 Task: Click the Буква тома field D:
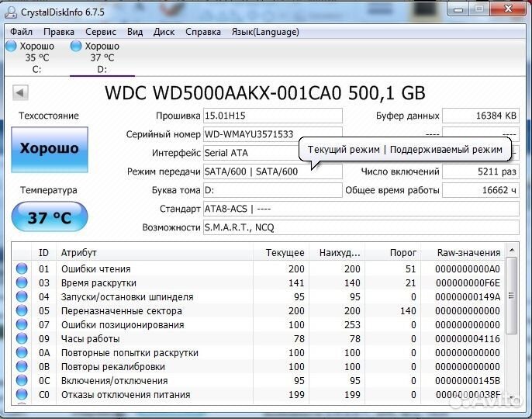click(x=272, y=190)
